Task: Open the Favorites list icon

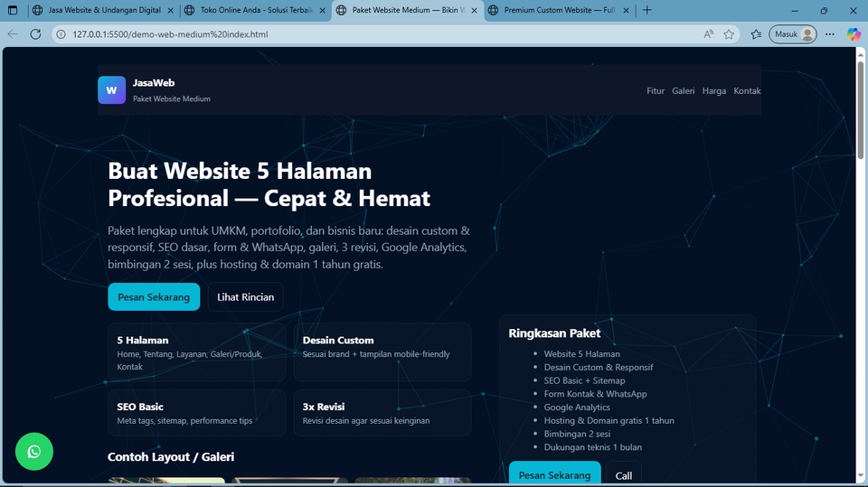Action: point(756,34)
